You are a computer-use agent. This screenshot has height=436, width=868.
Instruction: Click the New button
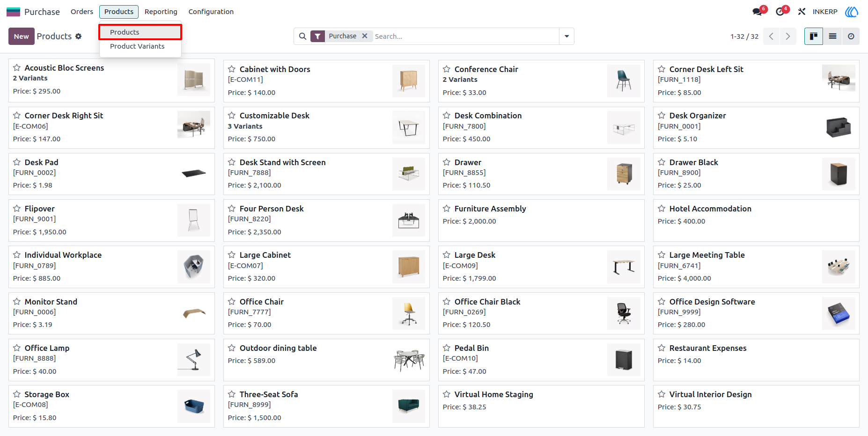[x=22, y=36]
